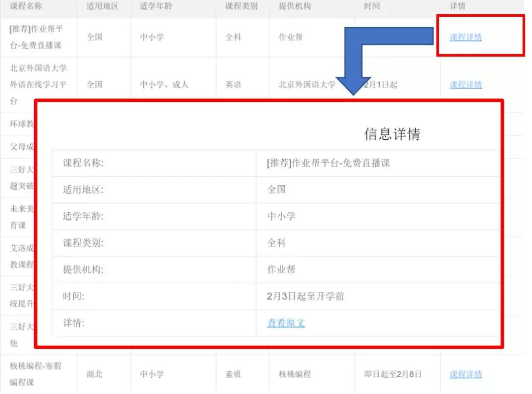This screenshot has width=532, height=394.
Task: Click the 湖北 region cell
Action: click(94, 374)
